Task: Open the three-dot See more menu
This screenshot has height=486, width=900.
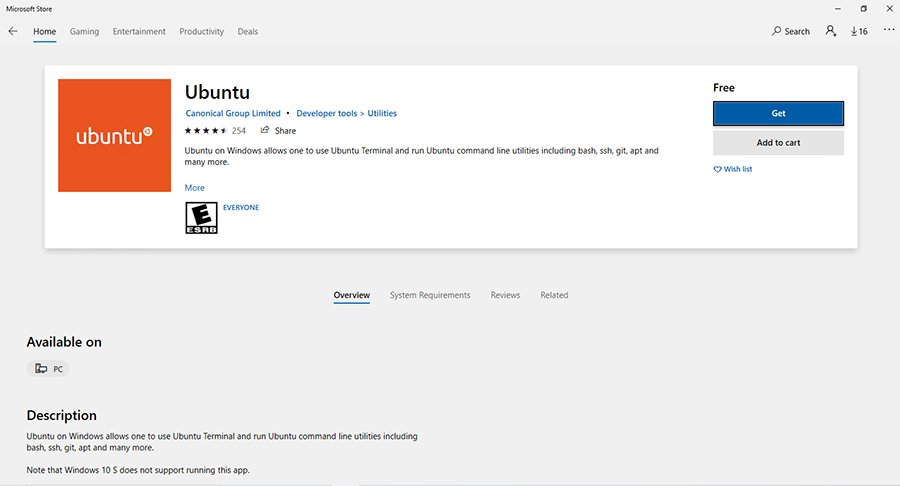Action: (x=889, y=31)
